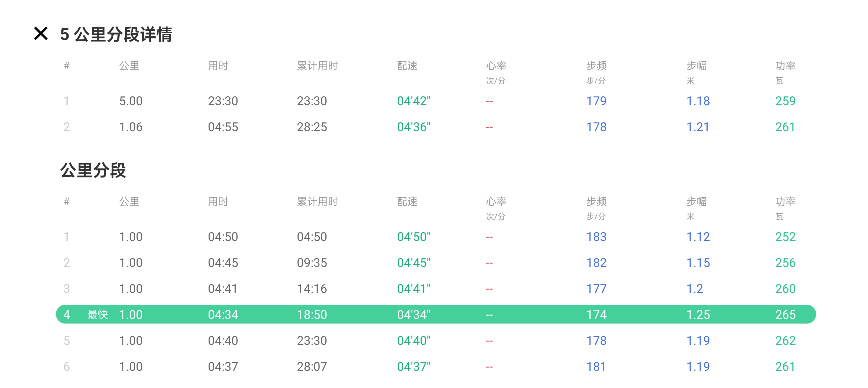Select the highlighted fastest kilometer row
Screen dimensions: 868x388
coord(435,314)
